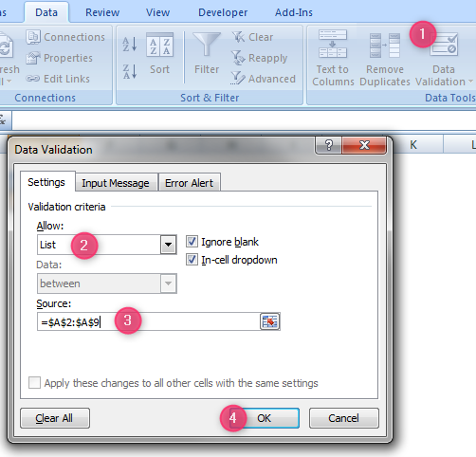Click the range selector icon in Source field
This screenshot has height=457, width=476.
[x=269, y=321]
